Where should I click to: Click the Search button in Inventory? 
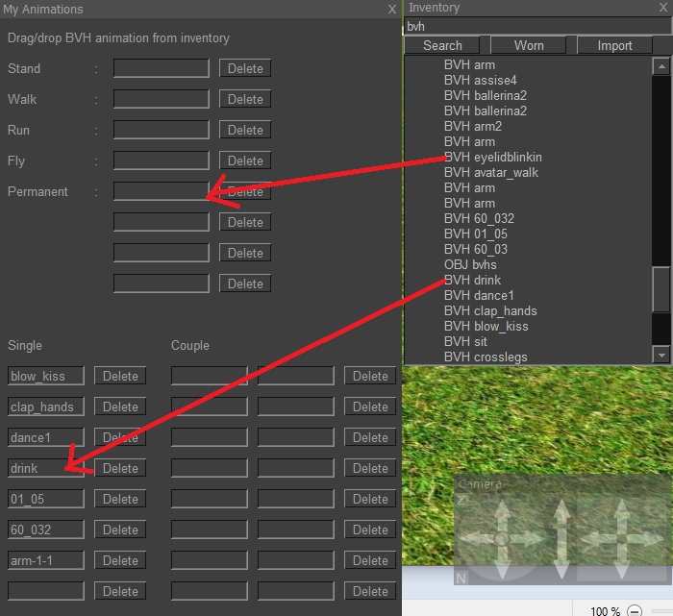[x=442, y=45]
